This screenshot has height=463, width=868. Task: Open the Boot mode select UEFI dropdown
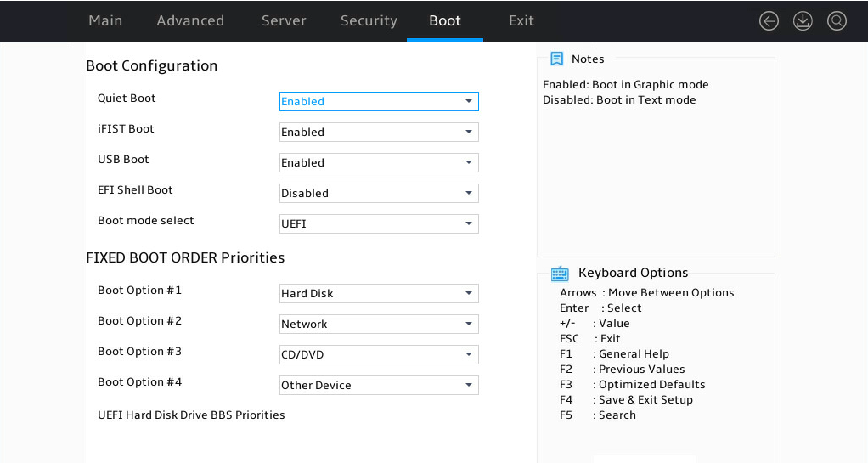click(379, 223)
